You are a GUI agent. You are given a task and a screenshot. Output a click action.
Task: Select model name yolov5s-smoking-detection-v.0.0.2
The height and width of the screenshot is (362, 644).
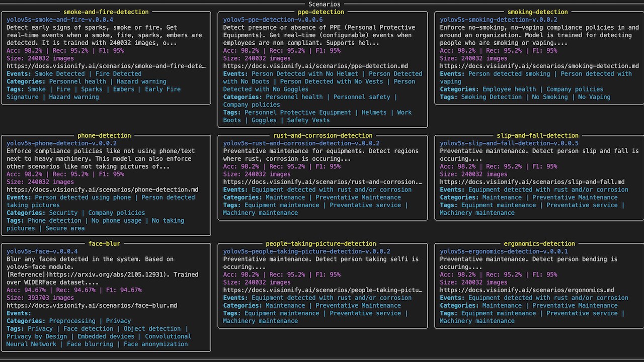click(x=499, y=20)
